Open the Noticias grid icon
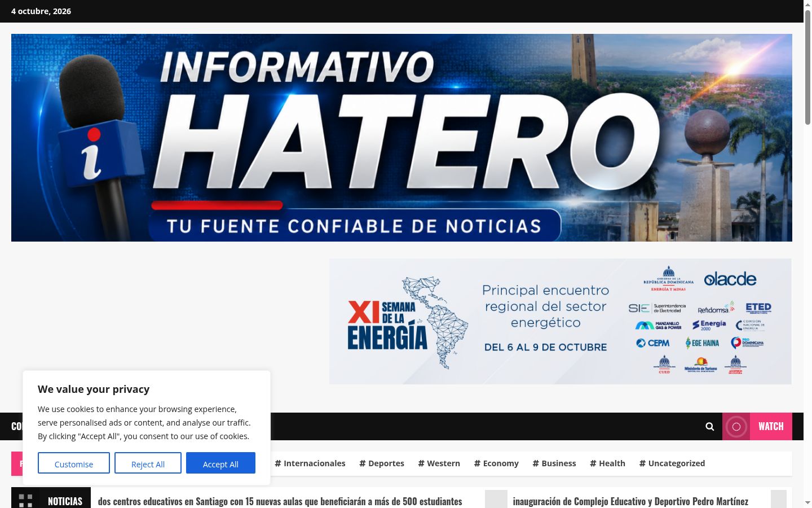This screenshot has height=508, width=812. point(25,501)
